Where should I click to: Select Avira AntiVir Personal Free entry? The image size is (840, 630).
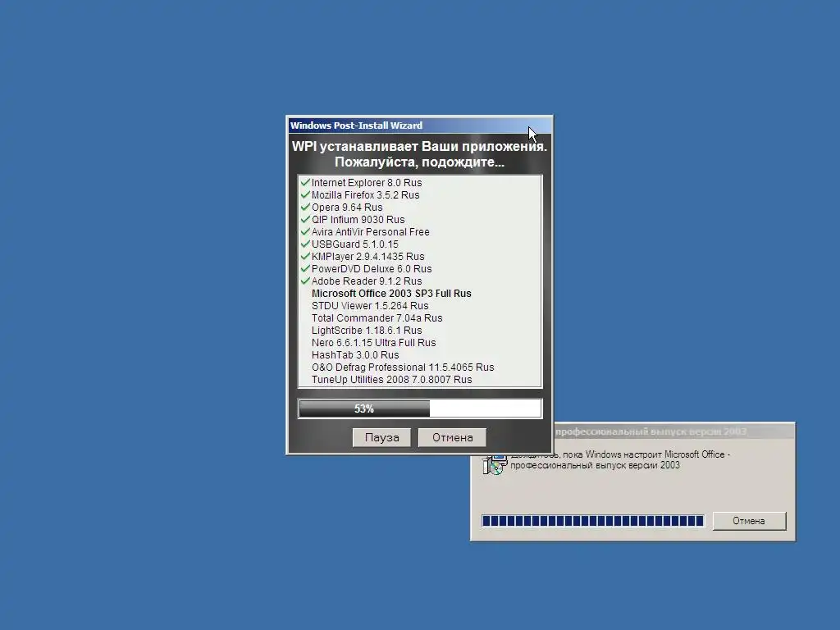pos(370,232)
